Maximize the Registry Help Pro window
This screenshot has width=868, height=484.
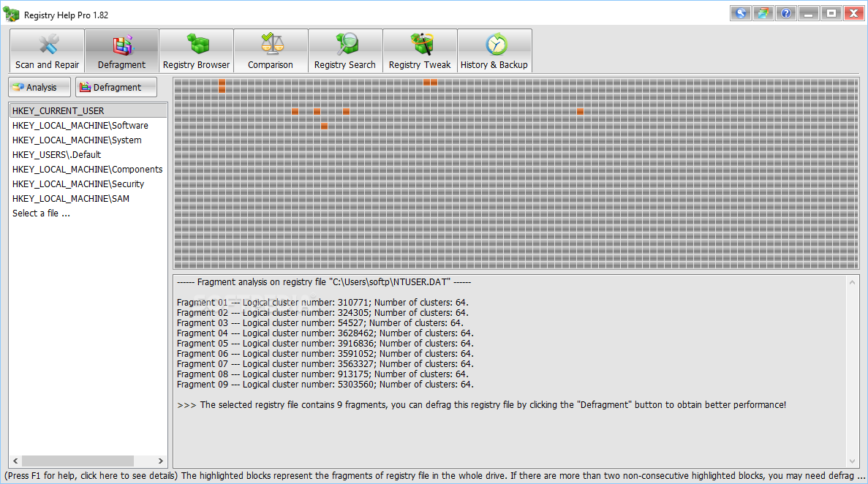[831, 13]
